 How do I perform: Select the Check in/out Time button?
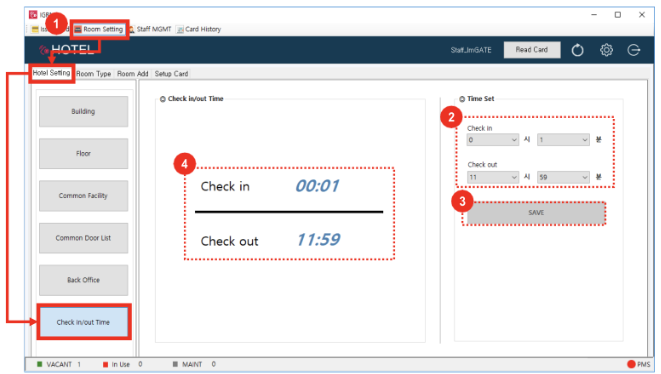(x=83, y=322)
